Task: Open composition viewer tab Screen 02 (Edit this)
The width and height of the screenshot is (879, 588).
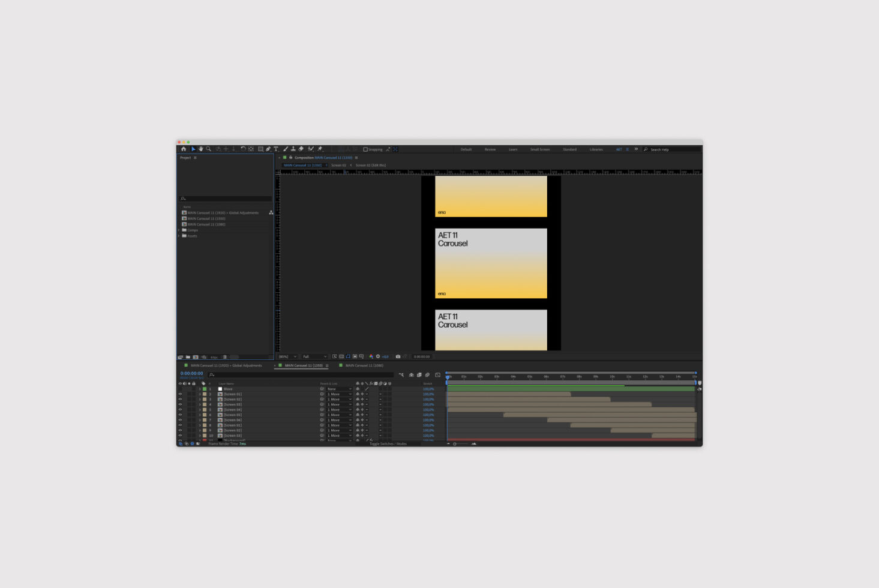Action: point(371,165)
